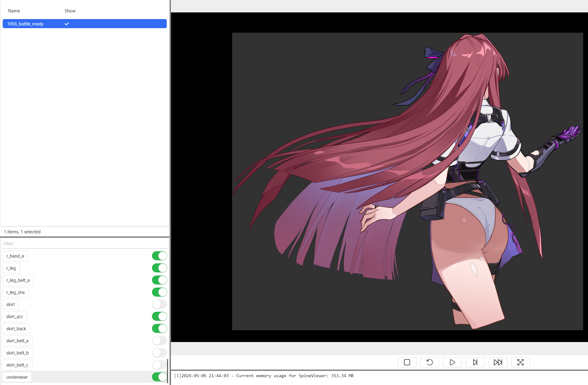Click the stop playback square icon
The image size is (588, 385).
click(407, 362)
